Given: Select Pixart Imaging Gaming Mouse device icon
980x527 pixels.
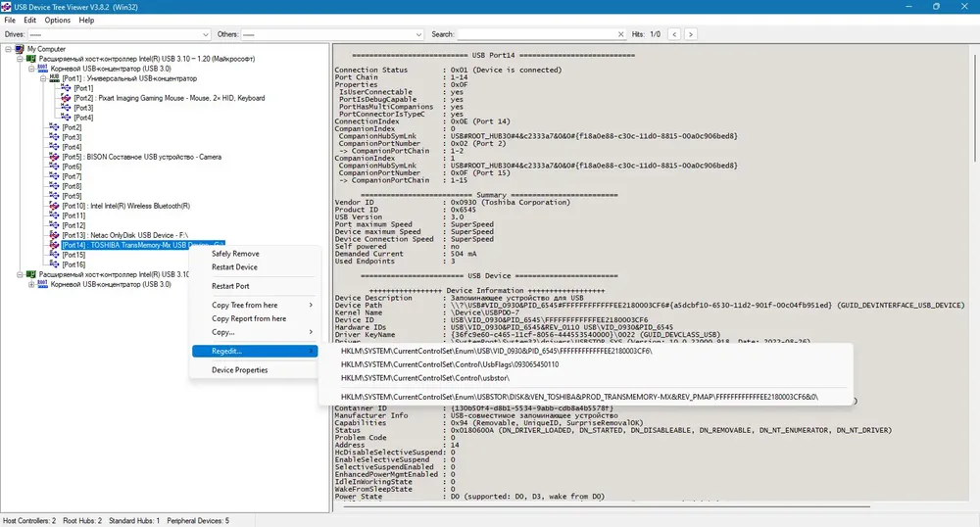Looking at the screenshot, I should click(x=66, y=98).
